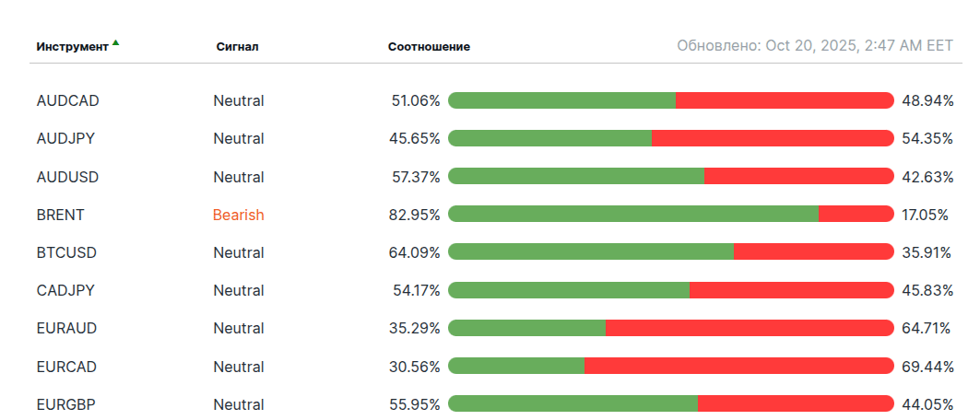Click the EURCAD instrument name
Image resolution: width=980 pixels, height=420 pixels.
pos(66,367)
